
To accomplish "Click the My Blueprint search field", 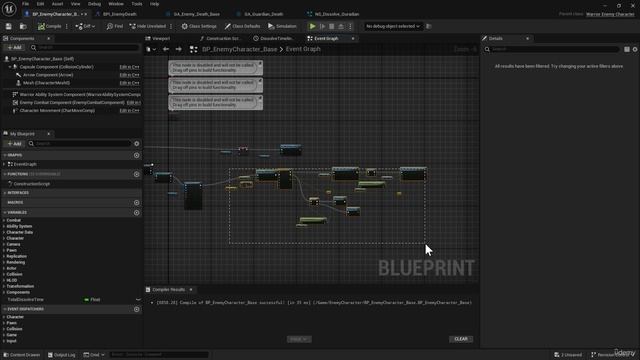I will (80, 144).
